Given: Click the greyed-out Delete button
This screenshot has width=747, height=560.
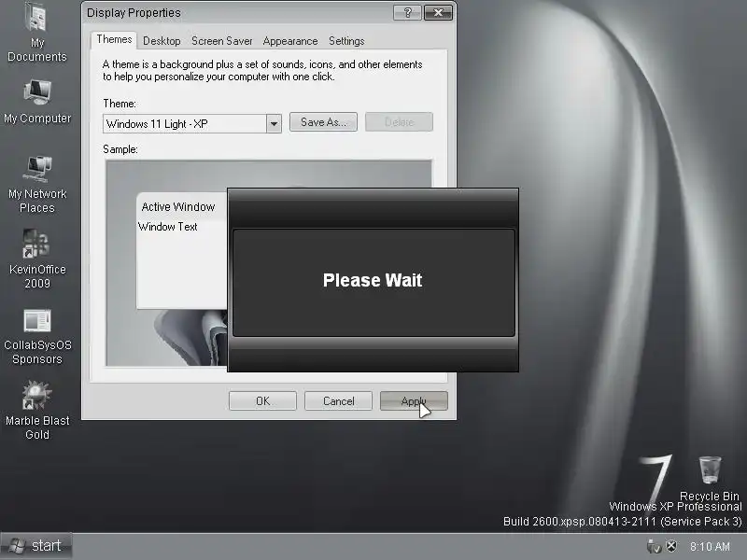Looking at the screenshot, I should point(399,122).
